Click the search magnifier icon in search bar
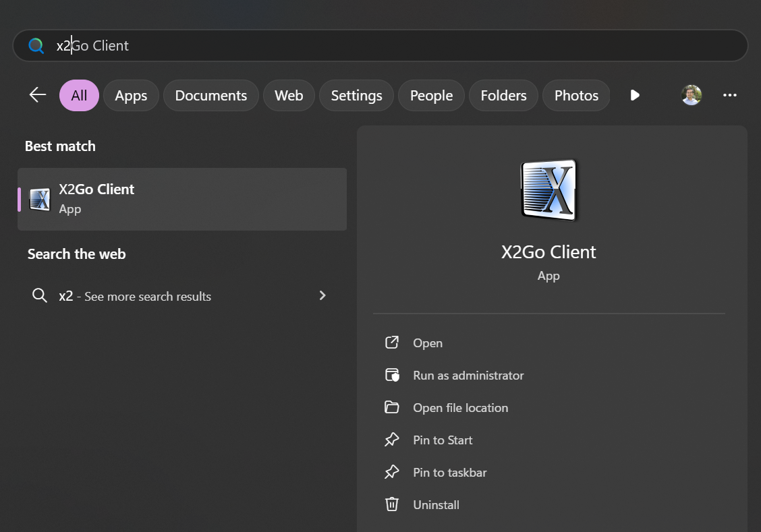This screenshot has height=532, width=761. coord(36,46)
